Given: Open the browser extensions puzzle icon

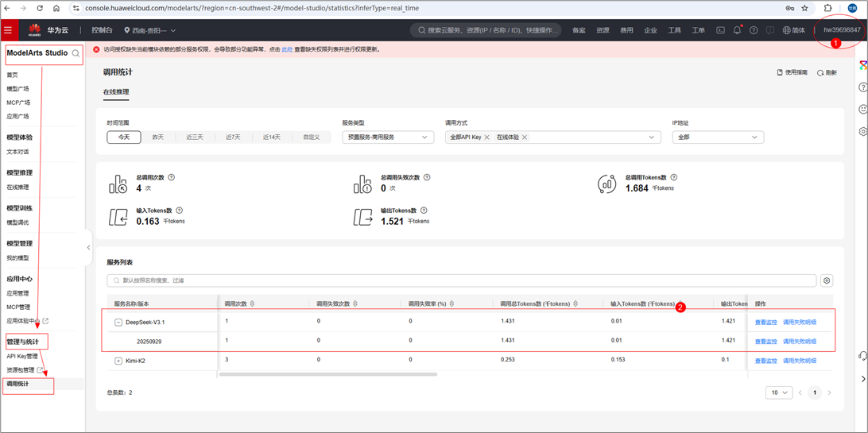Looking at the screenshot, I should point(828,8).
